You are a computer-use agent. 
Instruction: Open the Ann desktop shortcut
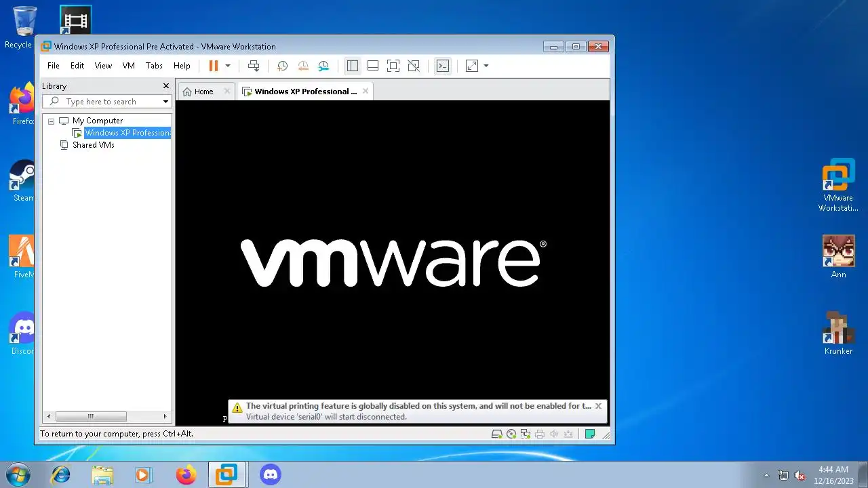[838, 257]
